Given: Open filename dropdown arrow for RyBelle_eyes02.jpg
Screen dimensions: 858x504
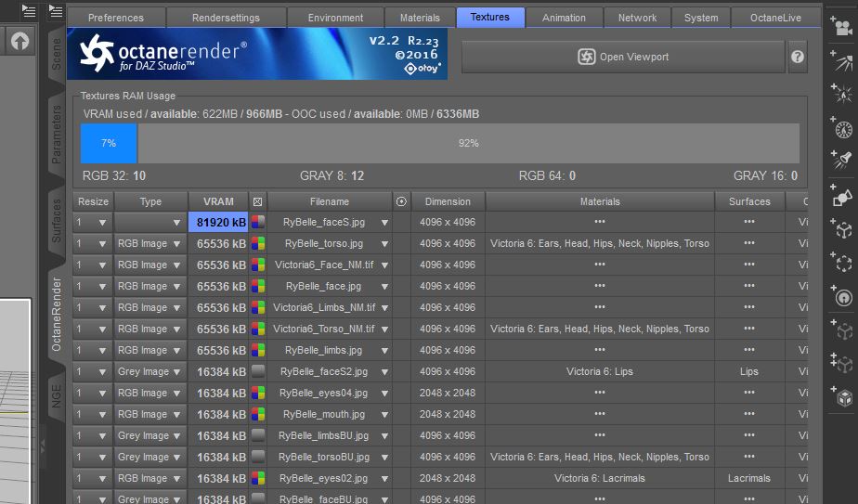Looking at the screenshot, I should tap(384, 479).
